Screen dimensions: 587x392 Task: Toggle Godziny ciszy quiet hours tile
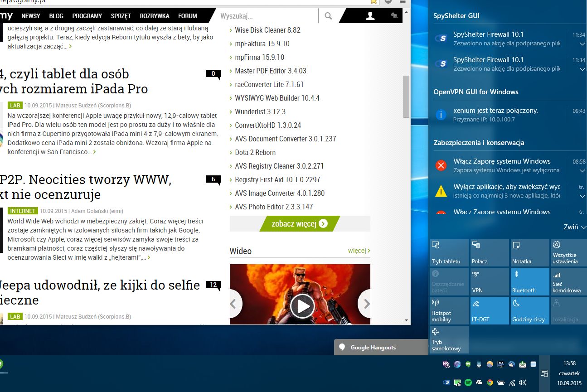(x=530, y=311)
